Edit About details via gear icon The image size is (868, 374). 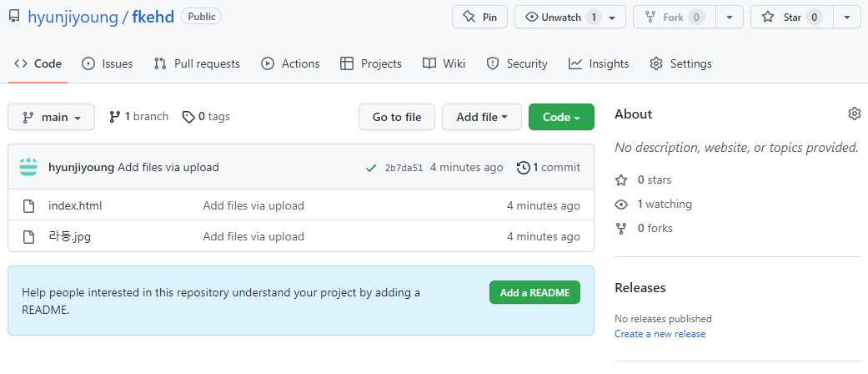coord(854,114)
